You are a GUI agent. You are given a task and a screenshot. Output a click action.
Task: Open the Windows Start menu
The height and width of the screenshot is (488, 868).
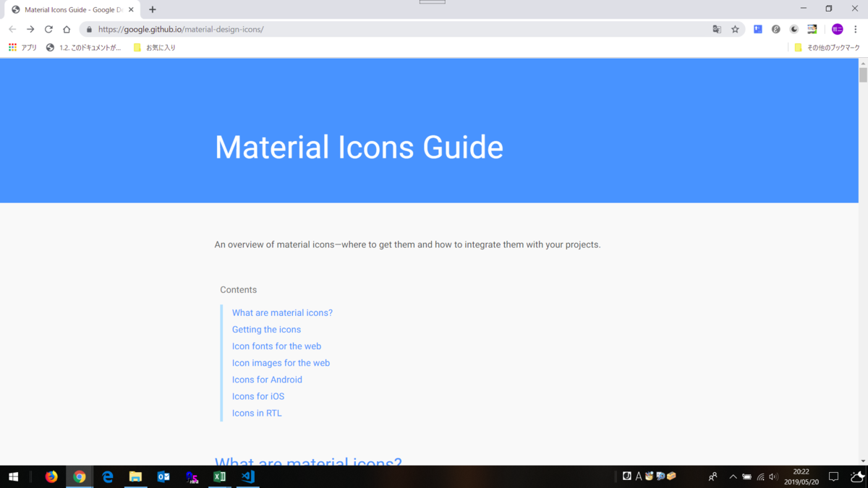click(13, 476)
